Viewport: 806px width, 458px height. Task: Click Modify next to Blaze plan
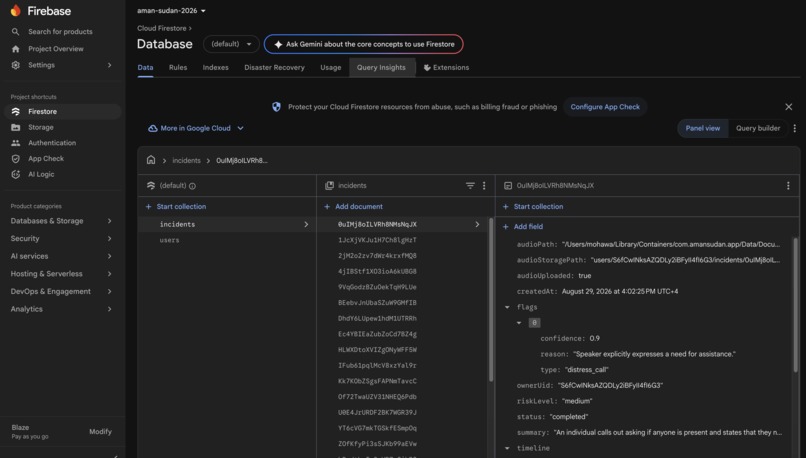pyautogui.click(x=100, y=432)
